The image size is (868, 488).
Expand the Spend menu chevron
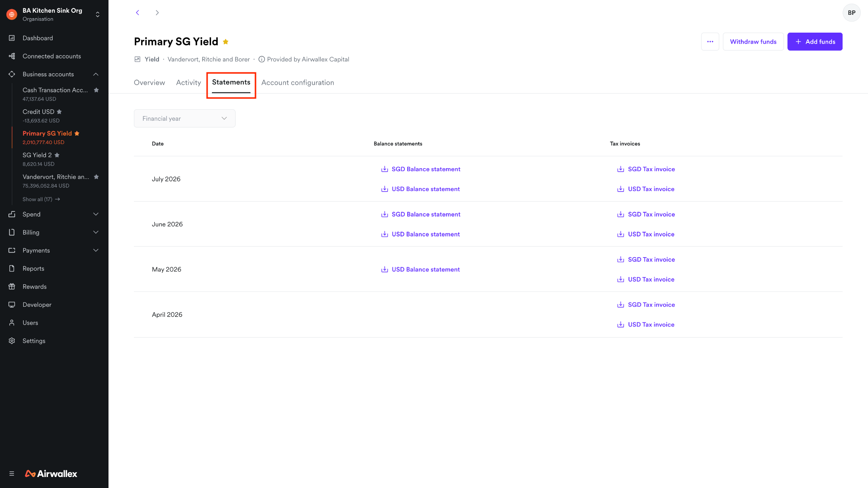[96, 214]
